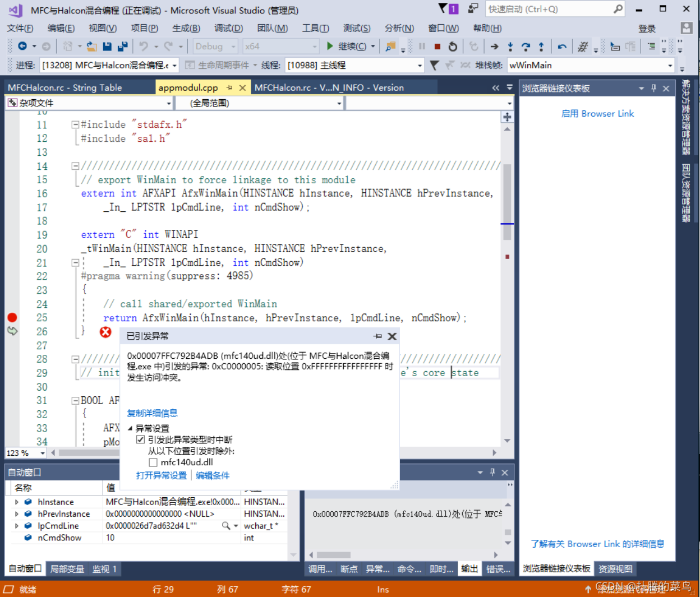Screen dimensions: 700x597
Task: Click the editor's vertical scrollbar thumb
Action: [507, 202]
